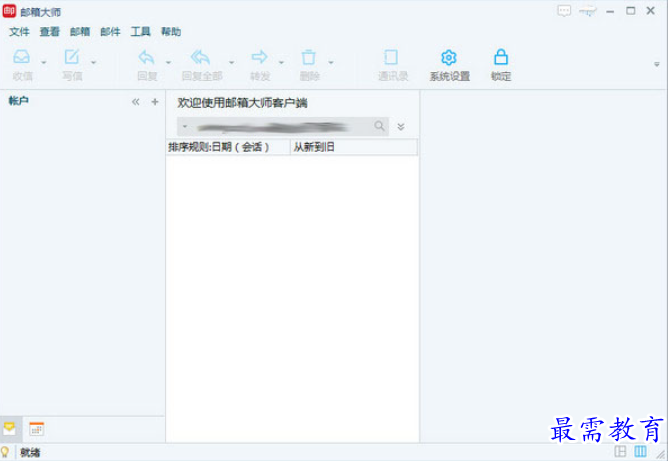Screen dimensions: 672x461
Task: Open the 邮件 menu
Action: tap(110, 32)
